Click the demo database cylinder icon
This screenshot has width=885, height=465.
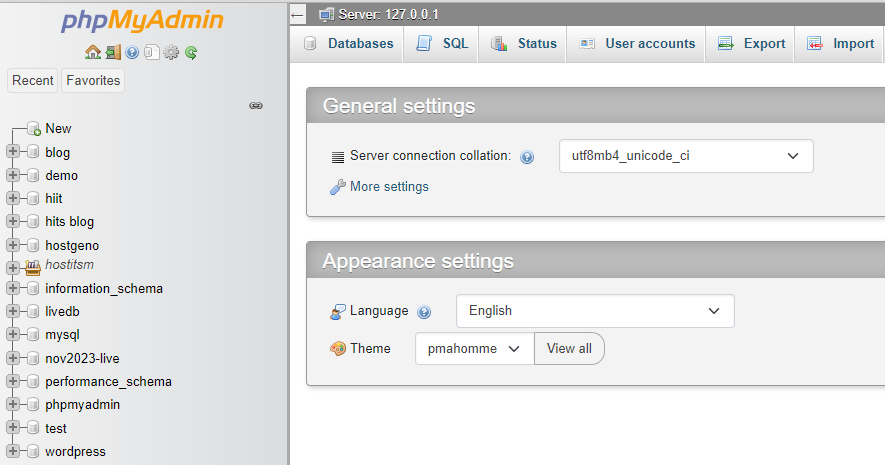tap(33, 175)
